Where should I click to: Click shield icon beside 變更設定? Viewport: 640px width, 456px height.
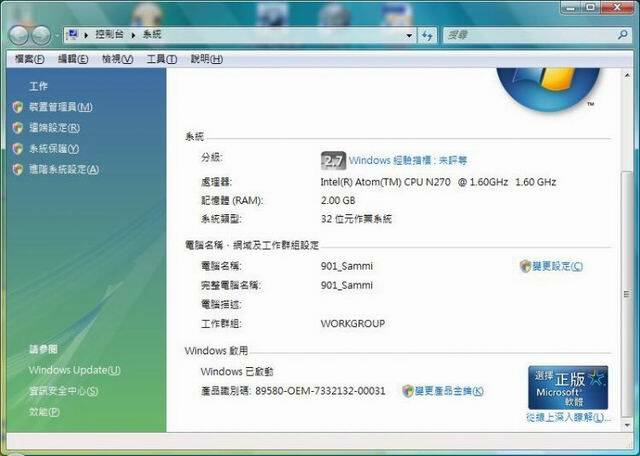click(x=525, y=267)
